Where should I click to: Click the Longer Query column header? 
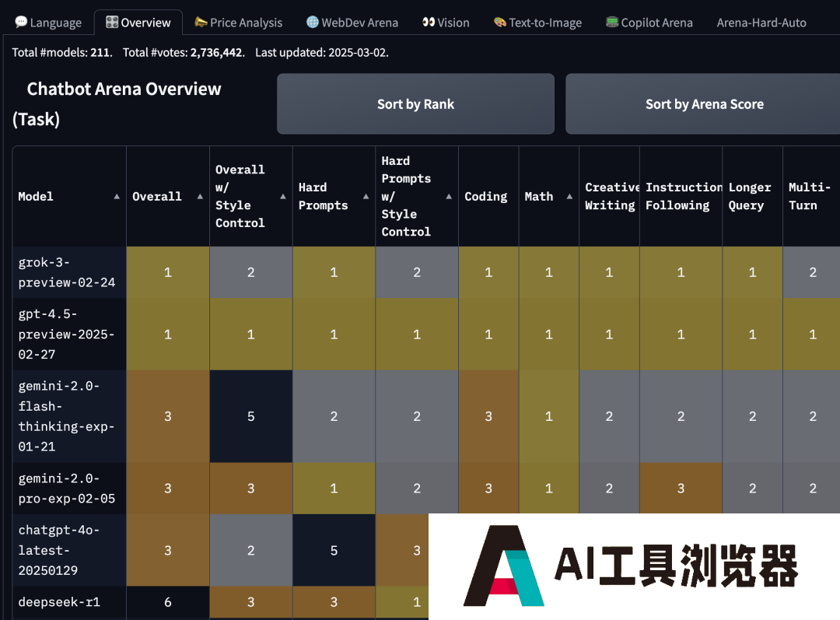tap(753, 197)
